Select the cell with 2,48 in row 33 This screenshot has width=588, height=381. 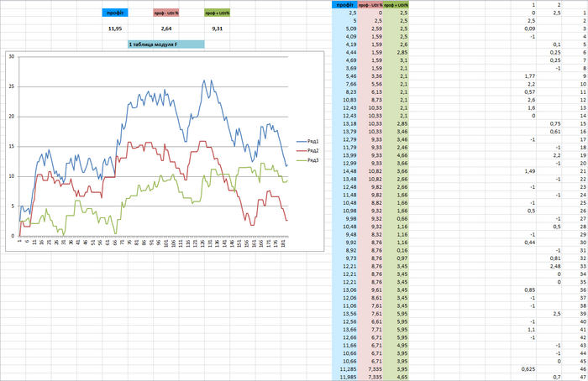(x=549, y=266)
